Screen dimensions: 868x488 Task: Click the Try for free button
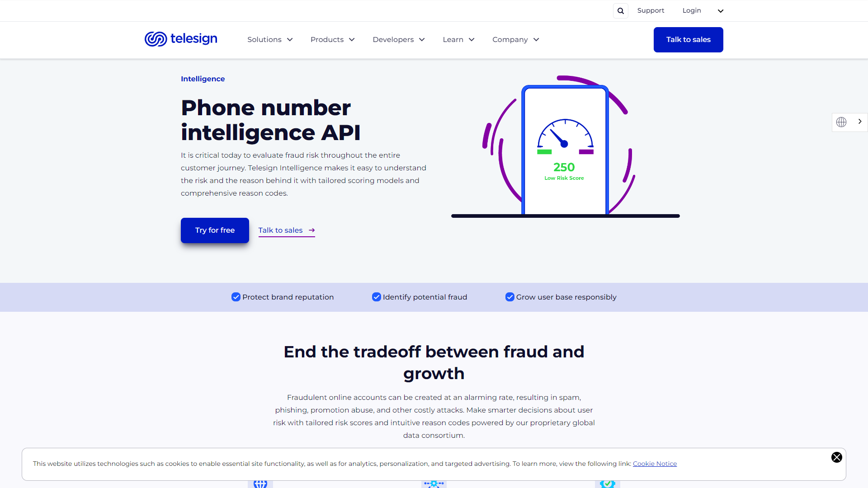tap(215, 230)
